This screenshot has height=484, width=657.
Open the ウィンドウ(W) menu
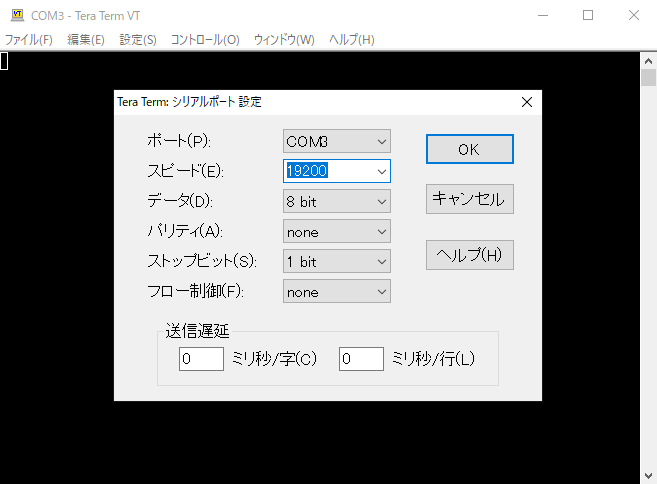(x=284, y=40)
